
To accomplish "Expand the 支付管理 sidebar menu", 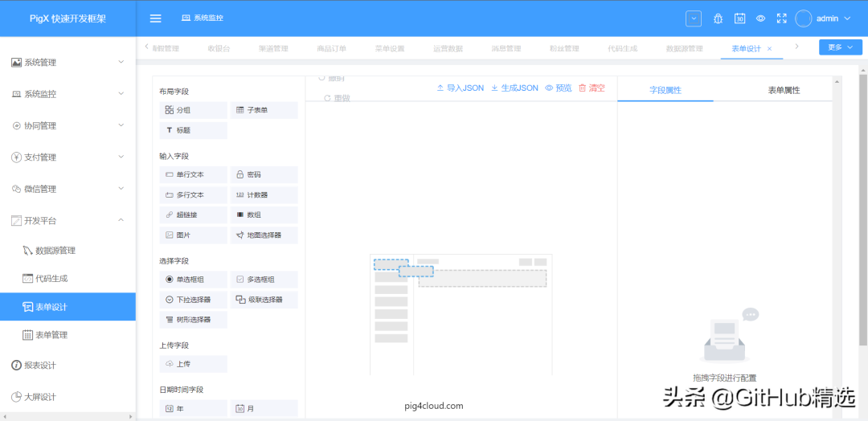I will coord(68,157).
